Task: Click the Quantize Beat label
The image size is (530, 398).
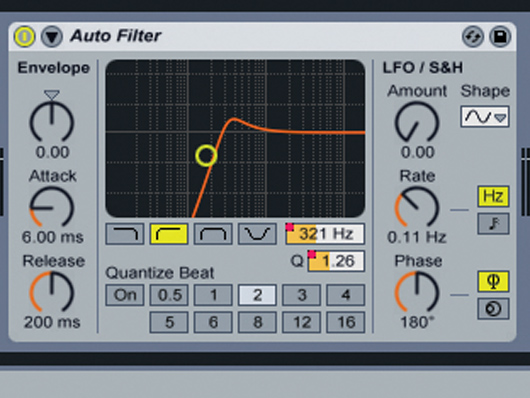Action: tap(160, 273)
